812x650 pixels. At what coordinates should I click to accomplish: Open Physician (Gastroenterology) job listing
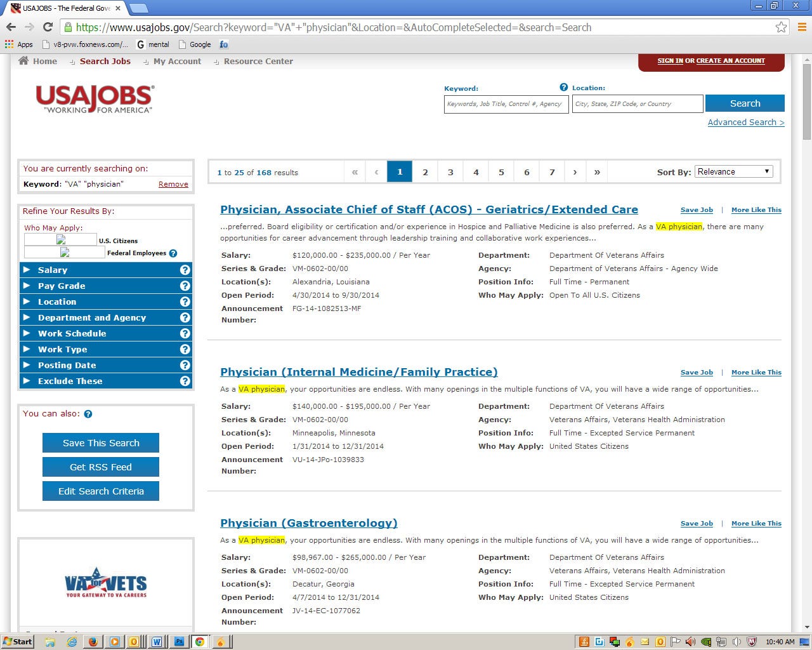click(x=309, y=523)
